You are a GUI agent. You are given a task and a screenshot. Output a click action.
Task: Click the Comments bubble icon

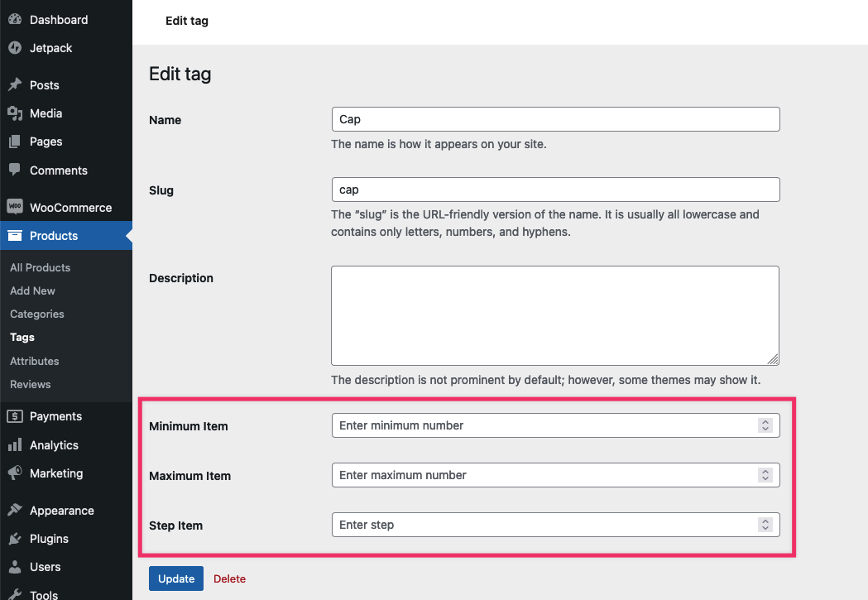(x=15, y=170)
